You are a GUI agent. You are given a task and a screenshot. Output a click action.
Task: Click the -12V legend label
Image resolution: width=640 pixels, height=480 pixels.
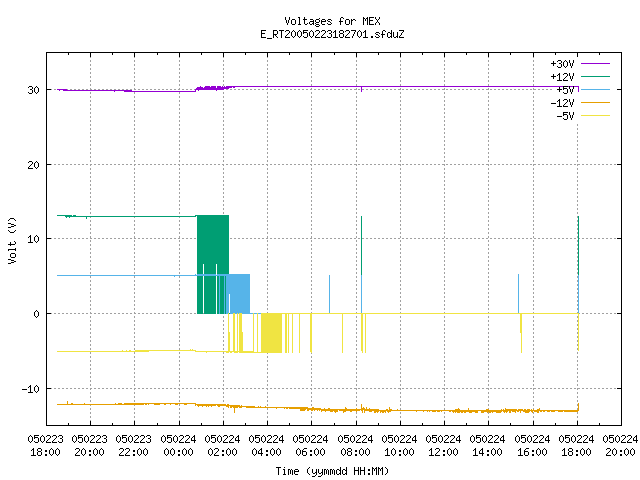click(x=562, y=103)
